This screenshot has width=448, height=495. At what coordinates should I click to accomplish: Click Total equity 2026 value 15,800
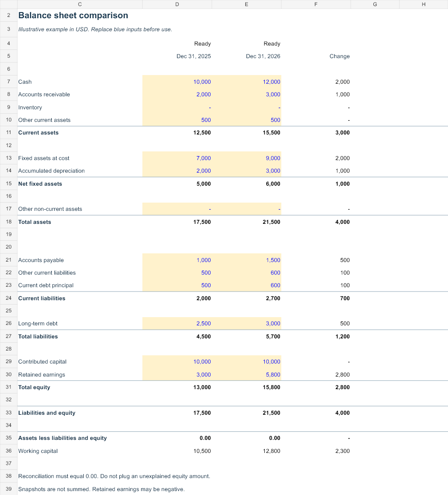(x=272, y=387)
